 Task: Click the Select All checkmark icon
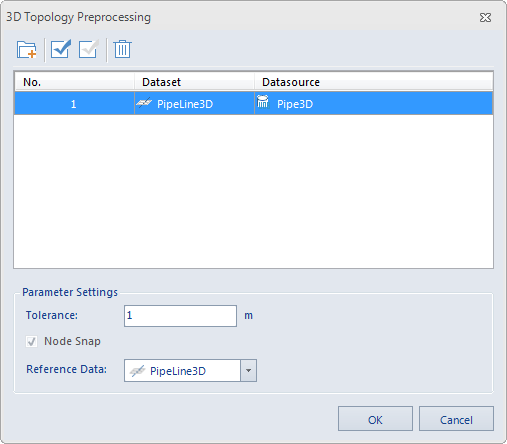pyautogui.click(x=61, y=49)
